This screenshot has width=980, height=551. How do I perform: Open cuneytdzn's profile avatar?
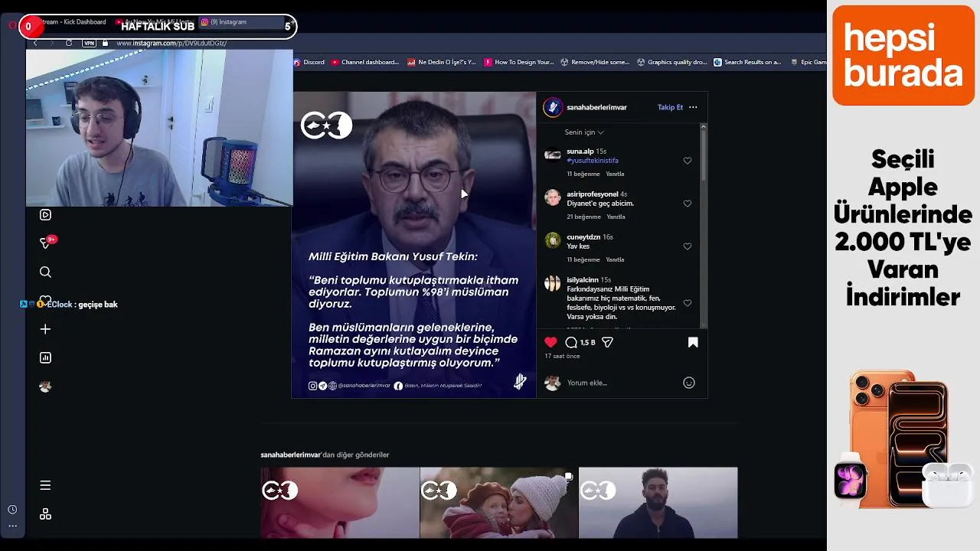coord(552,241)
